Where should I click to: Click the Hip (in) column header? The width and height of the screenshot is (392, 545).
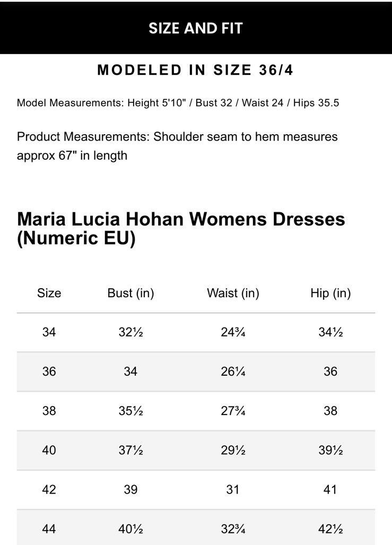coord(330,293)
